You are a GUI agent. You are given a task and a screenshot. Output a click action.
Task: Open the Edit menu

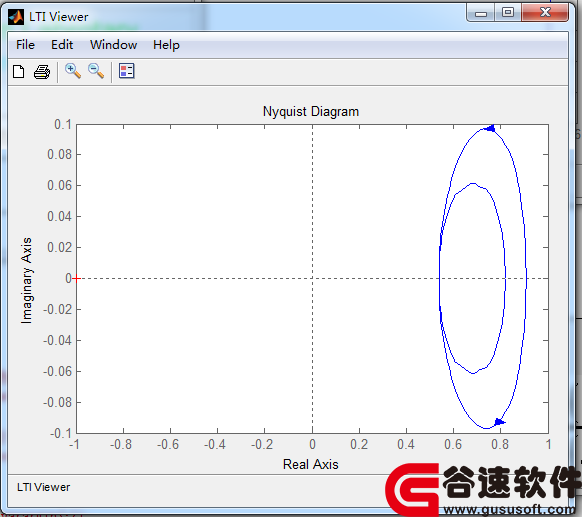(x=62, y=45)
